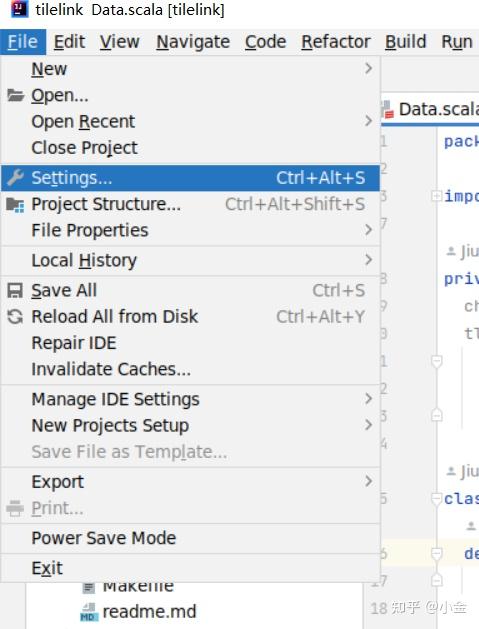Click the Save All floppy disk icon
The height and width of the screenshot is (629, 479).
pos(15,290)
